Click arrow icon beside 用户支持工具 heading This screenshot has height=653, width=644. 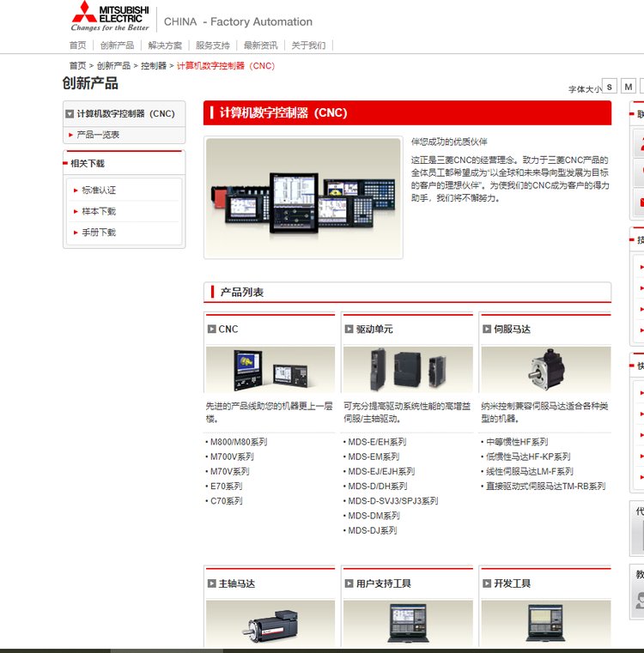349,583
